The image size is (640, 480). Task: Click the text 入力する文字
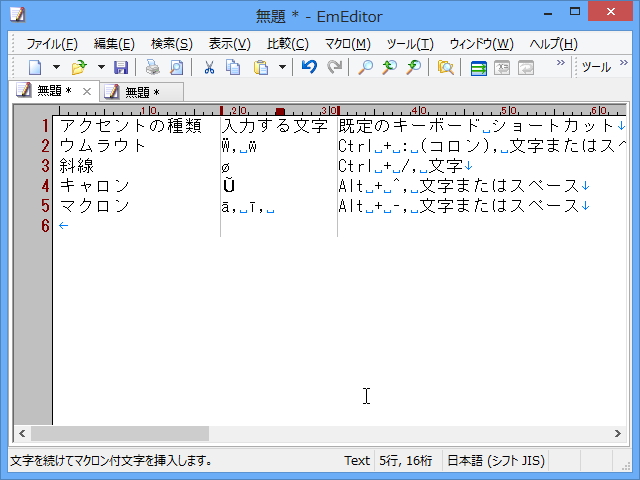pyautogui.click(x=275, y=125)
